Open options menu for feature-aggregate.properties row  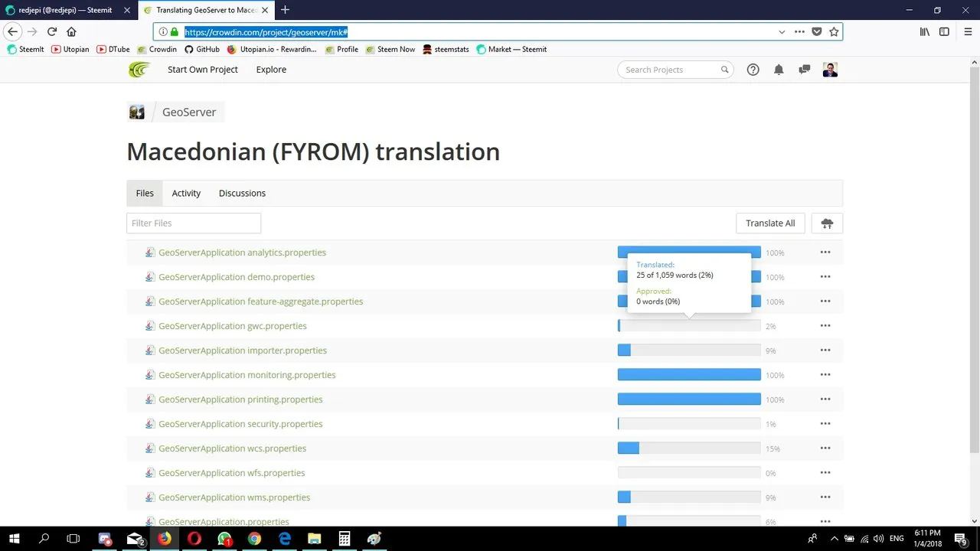click(825, 302)
